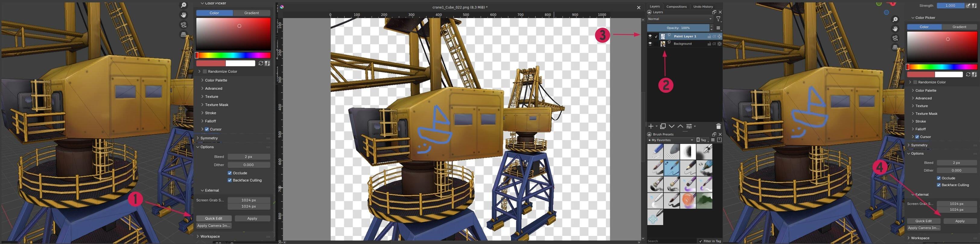The height and width of the screenshot is (244, 980).
Task: Click the Brush Presets search field
Action: click(671, 241)
